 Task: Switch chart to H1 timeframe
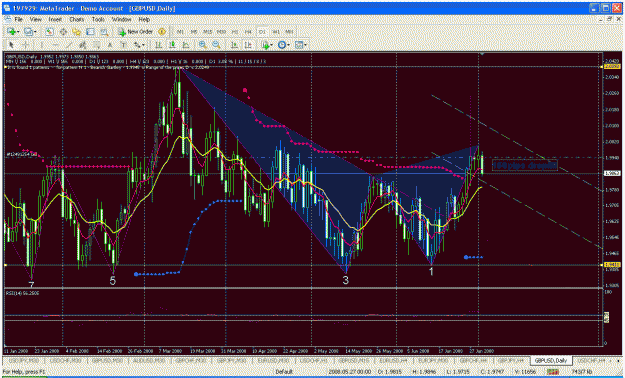coord(235,32)
